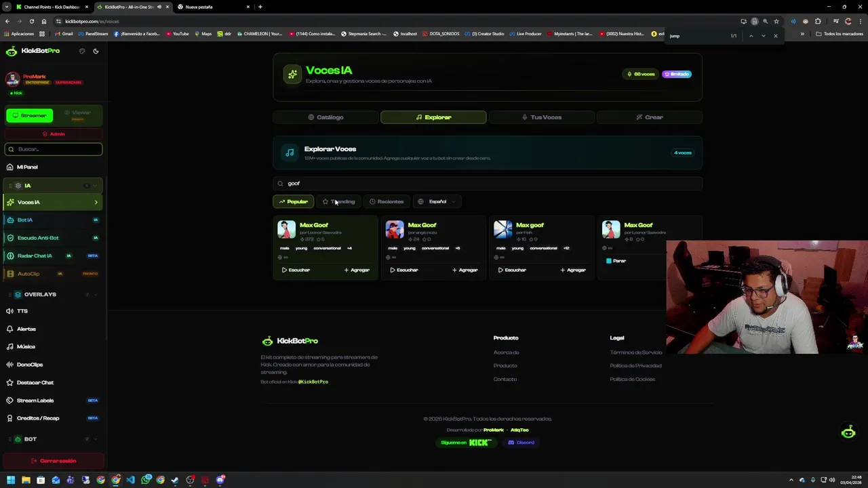Expand the +12 tags on Fish card
868x488 pixels.
[x=566, y=248]
